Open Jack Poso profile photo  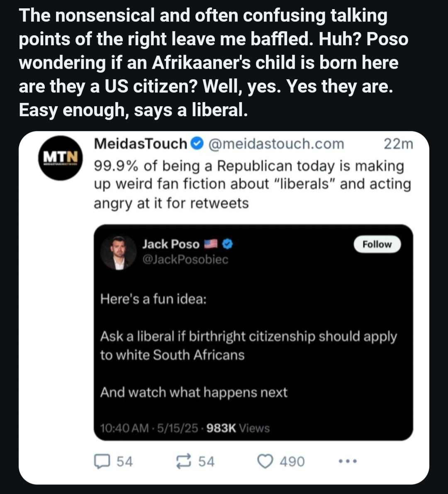118,252
